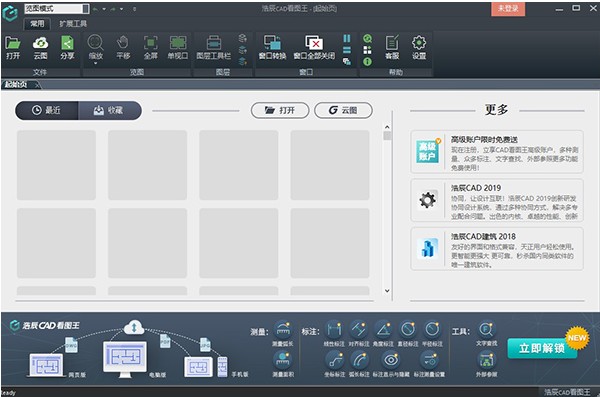Switch to the 收藏 favorites toggle

pyautogui.click(x=110, y=111)
